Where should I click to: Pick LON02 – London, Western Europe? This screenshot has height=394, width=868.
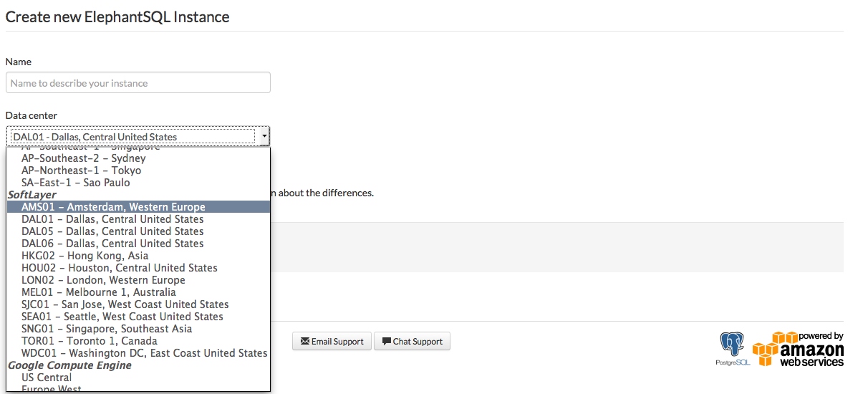point(103,280)
